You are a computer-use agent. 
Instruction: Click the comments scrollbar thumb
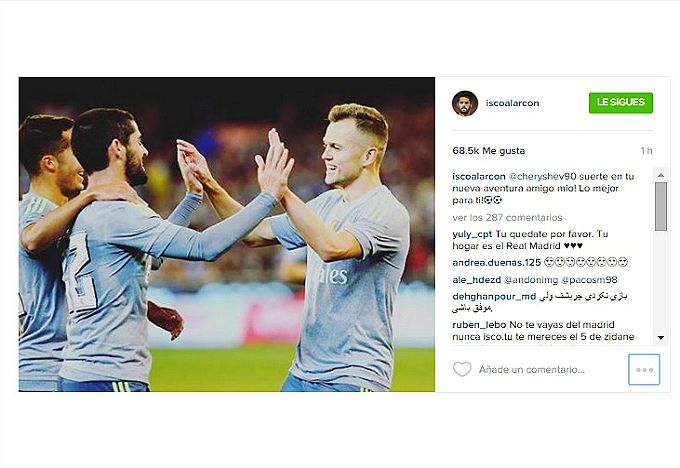[x=660, y=206]
